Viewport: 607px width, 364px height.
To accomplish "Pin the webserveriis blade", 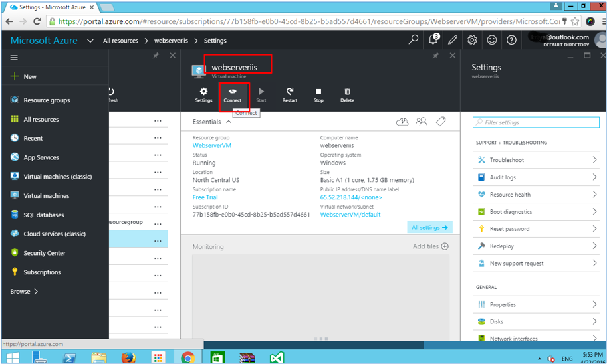I will click(436, 56).
